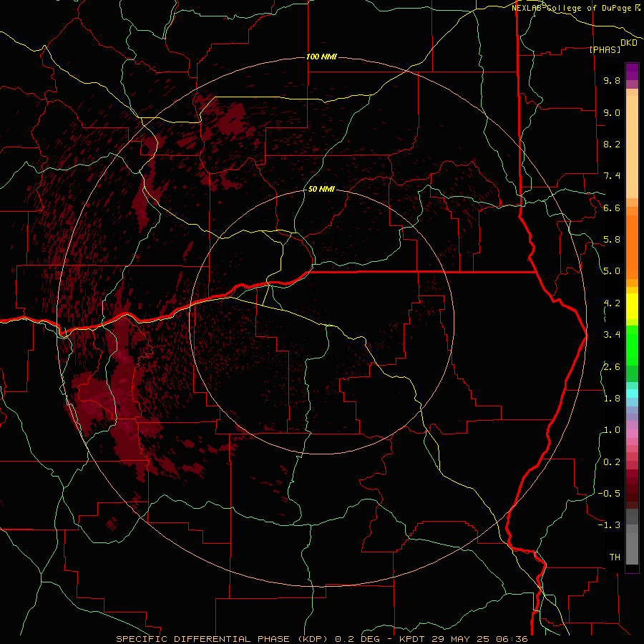Click the 4.2 scale value

click(612, 303)
